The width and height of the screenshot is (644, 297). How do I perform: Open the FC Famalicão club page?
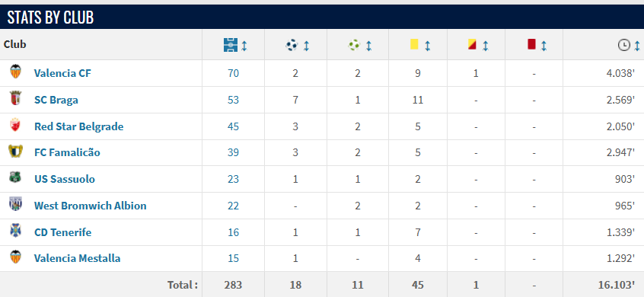pyautogui.click(x=67, y=153)
